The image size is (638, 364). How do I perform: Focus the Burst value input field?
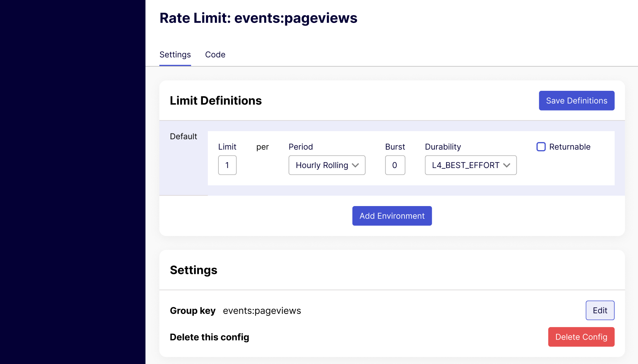coord(395,165)
